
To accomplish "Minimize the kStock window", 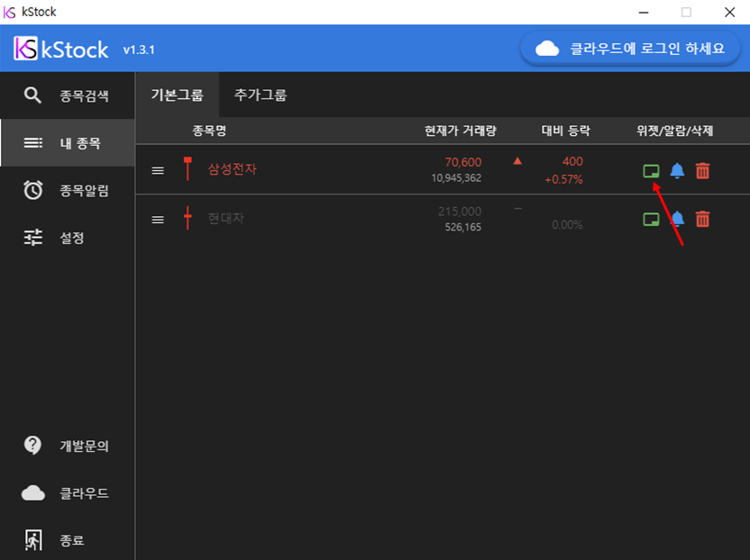I will pyautogui.click(x=644, y=12).
